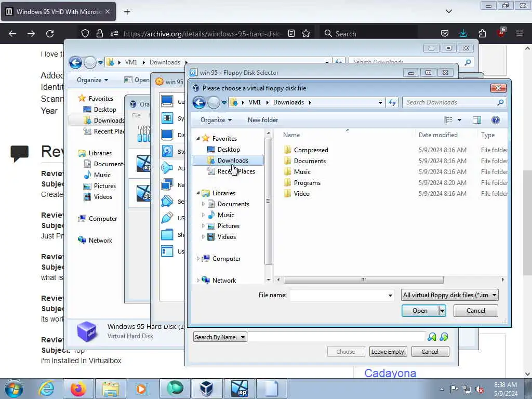Viewport: 532px width, 399px height.
Task: Reload the page in Firefox
Action: coord(50,34)
